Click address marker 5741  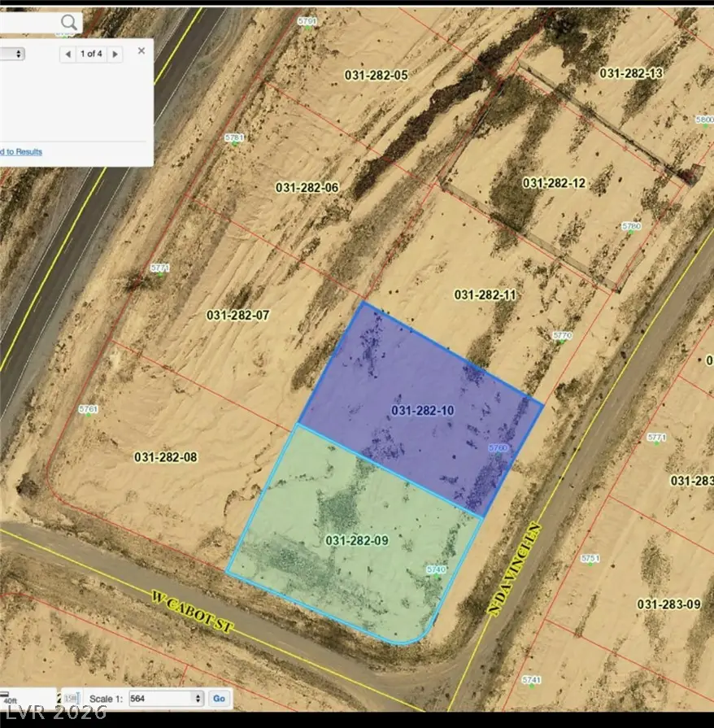pyautogui.click(x=532, y=682)
